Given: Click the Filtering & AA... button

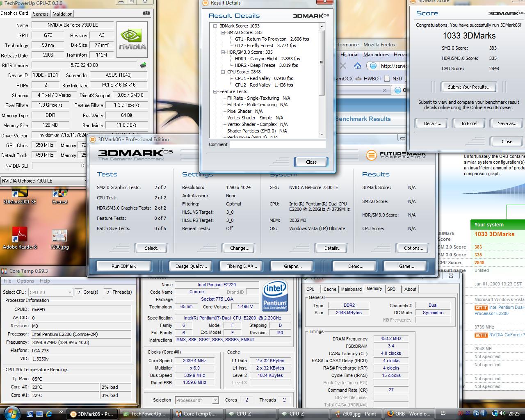Looking at the screenshot, I should coord(242,266).
